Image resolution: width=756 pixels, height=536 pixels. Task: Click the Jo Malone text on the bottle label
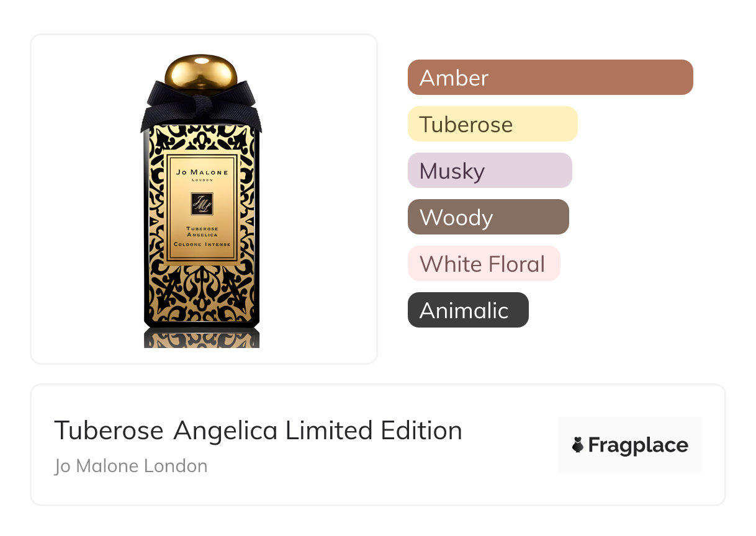202,172
